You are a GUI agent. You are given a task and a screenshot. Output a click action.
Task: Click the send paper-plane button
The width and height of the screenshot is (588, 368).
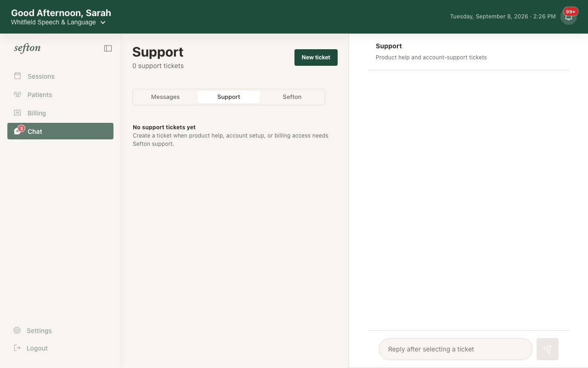point(548,349)
